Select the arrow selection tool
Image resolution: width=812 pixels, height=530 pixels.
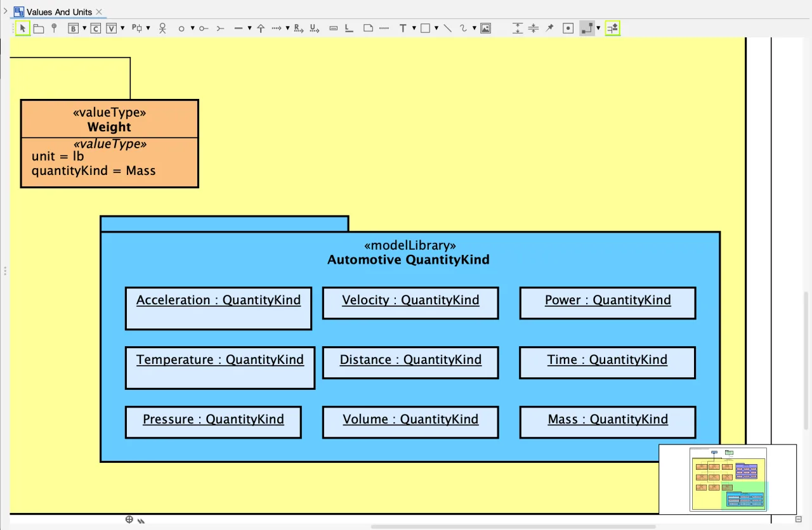[23, 28]
